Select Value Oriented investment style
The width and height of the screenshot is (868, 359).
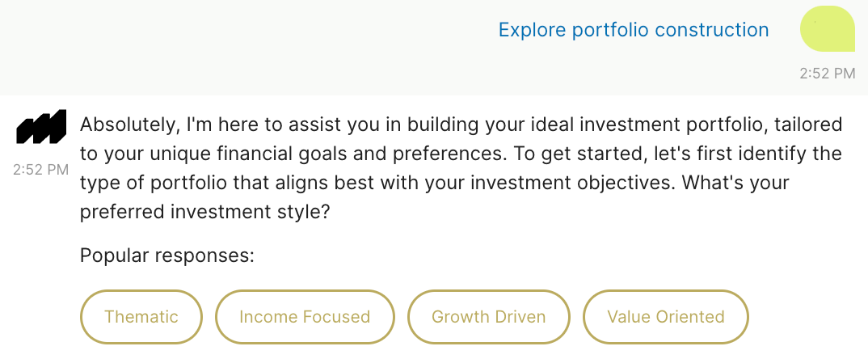tap(666, 316)
